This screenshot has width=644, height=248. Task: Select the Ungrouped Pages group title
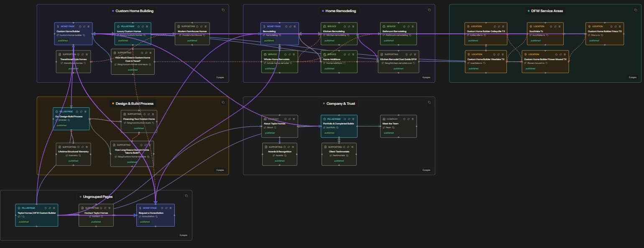tap(98, 197)
